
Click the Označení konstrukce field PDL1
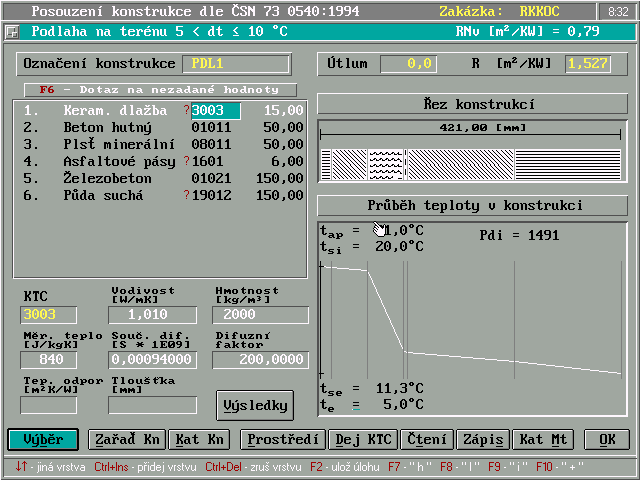(x=236, y=64)
